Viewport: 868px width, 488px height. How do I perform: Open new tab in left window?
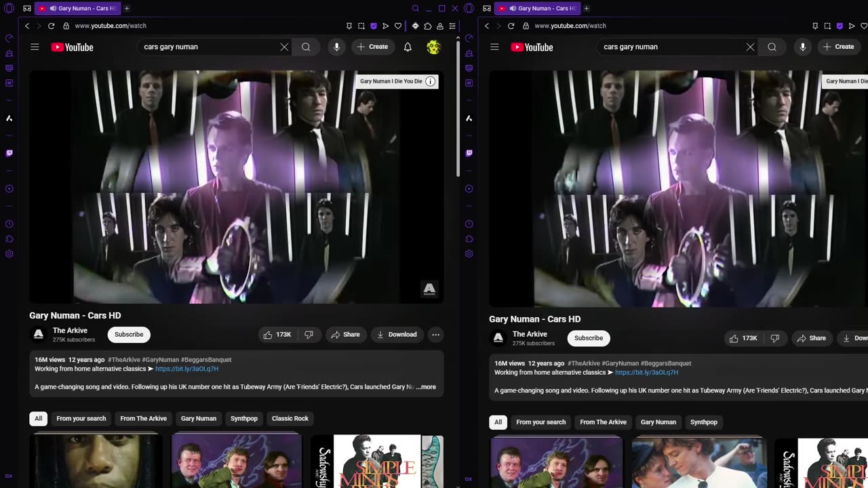tap(126, 8)
